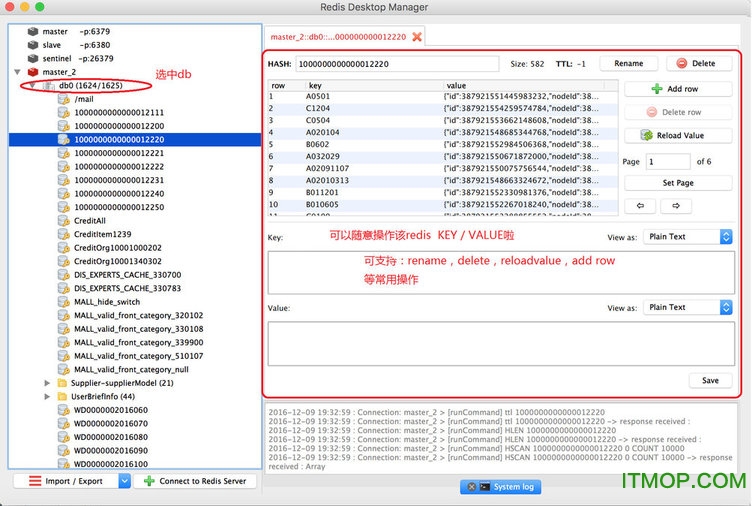Close the master_2::db0 tab with red X
Viewport: 752px width, 506px height.
417,37
